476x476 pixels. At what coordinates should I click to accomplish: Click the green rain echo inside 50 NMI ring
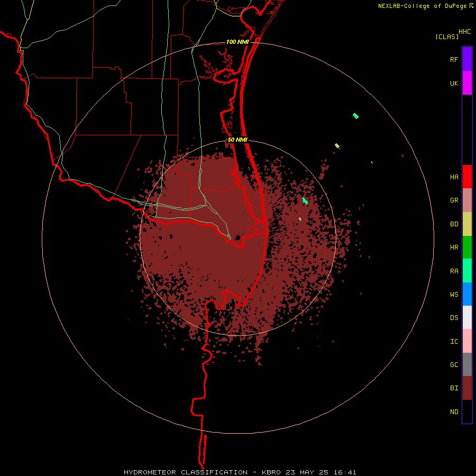305,200
